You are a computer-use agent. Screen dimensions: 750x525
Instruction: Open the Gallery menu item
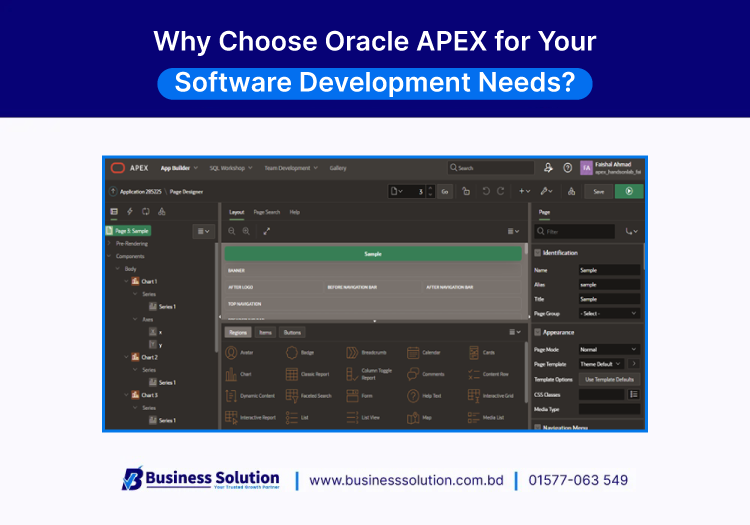(x=338, y=168)
